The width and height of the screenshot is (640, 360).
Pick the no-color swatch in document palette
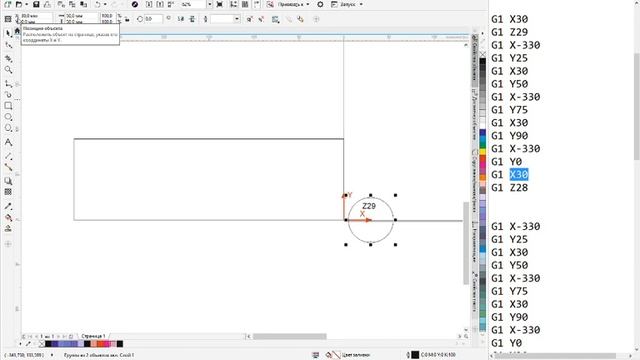(x=42, y=344)
